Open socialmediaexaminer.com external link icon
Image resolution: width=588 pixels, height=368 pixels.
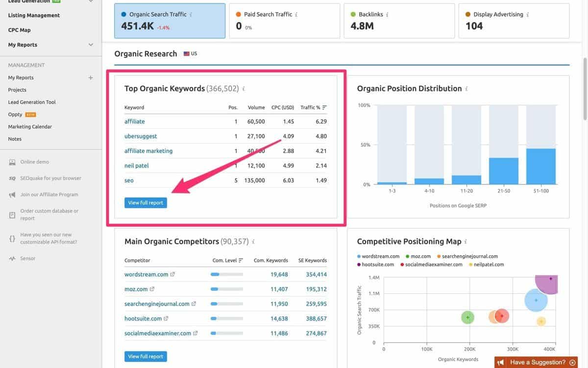[x=196, y=333]
